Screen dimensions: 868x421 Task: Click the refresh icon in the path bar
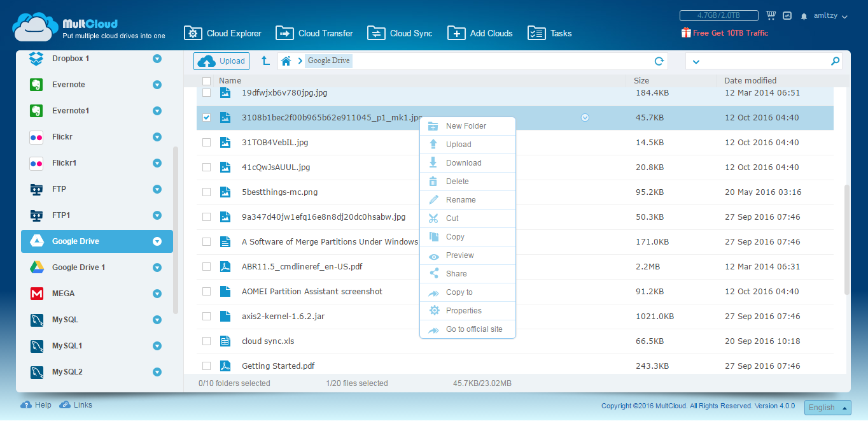click(x=659, y=61)
